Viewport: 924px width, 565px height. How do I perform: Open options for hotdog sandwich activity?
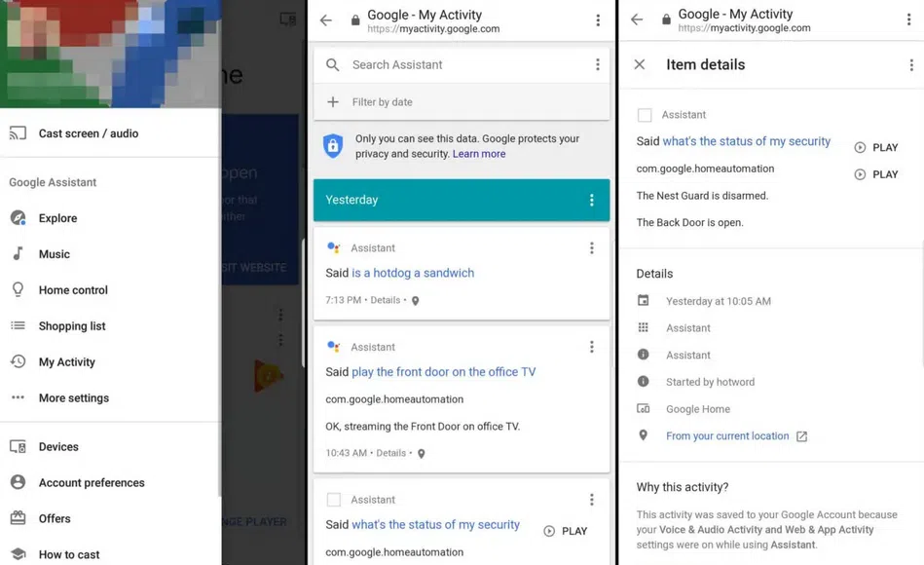click(592, 248)
